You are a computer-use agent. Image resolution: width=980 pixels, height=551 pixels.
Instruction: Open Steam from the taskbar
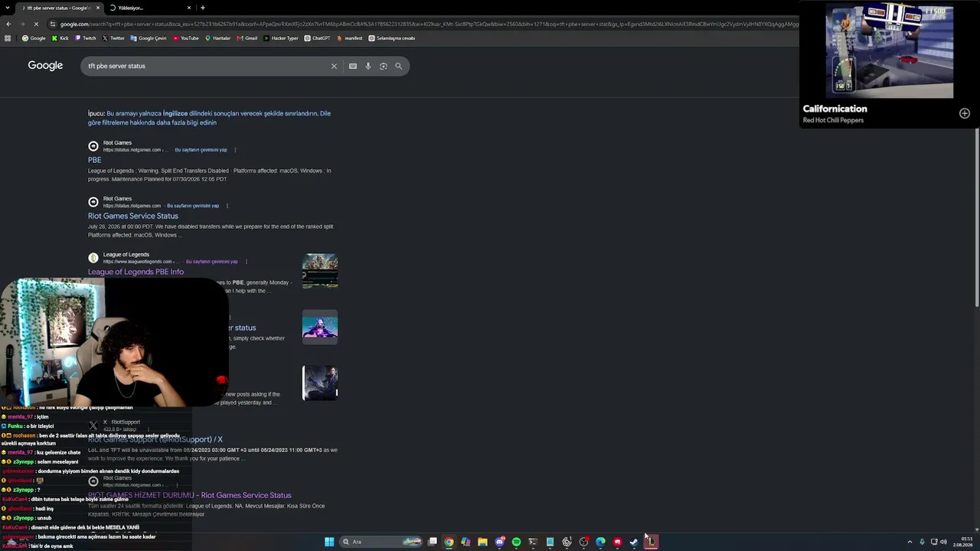634,542
